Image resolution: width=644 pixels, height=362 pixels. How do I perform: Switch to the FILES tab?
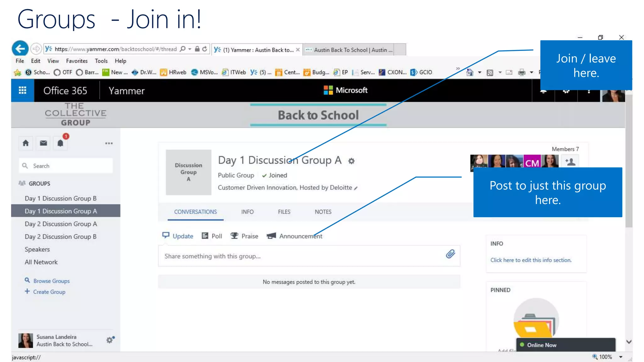[x=284, y=212]
